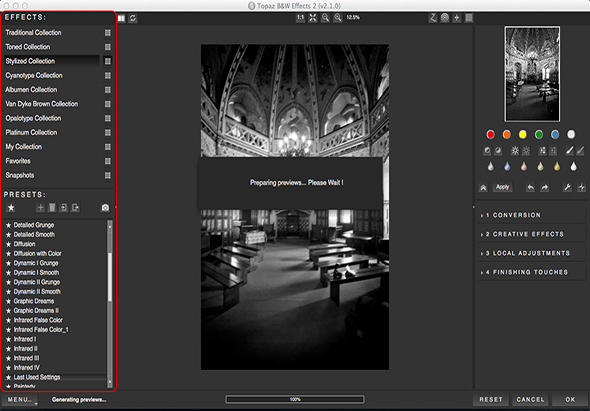Toggle the split before/after view icon
Screen dimensions: 590x411
coord(122,18)
